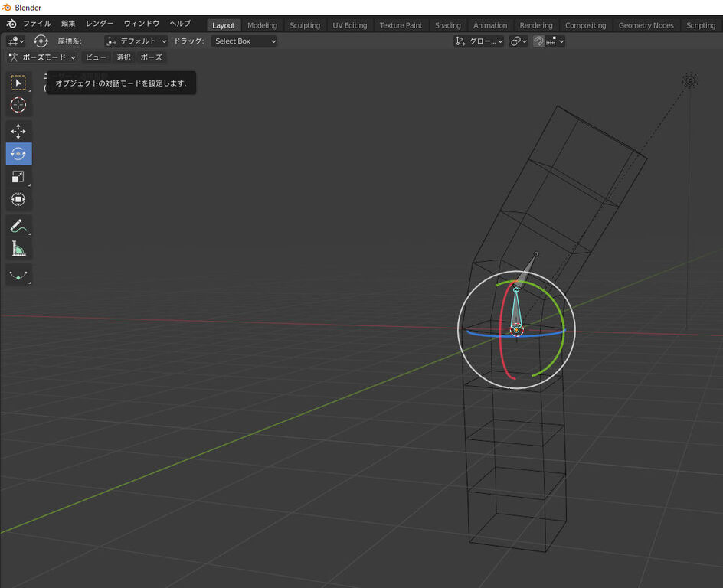The height and width of the screenshot is (588, 723).
Task: Open the ヘルプ menu
Action: tap(180, 24)
